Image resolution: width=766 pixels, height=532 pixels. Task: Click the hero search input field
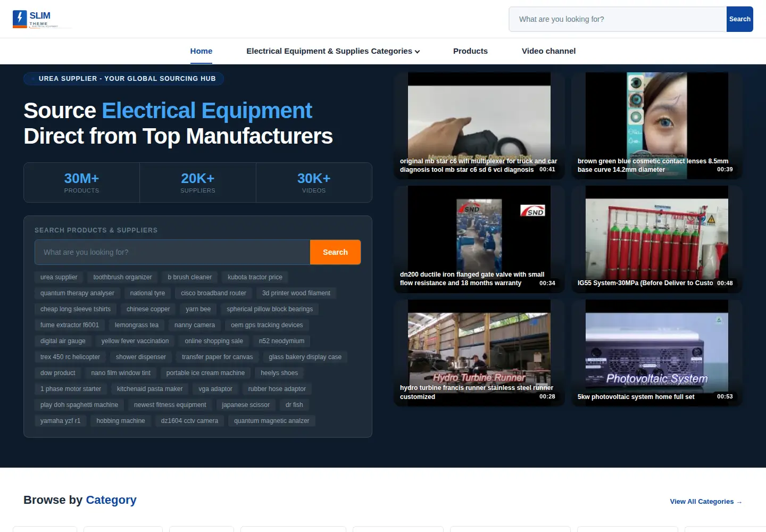(172, 252)
